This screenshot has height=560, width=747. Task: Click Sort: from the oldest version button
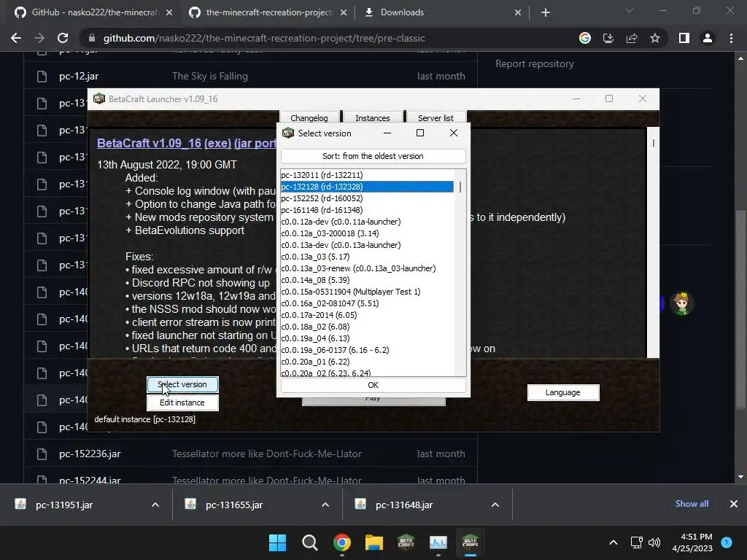point(373,156)
